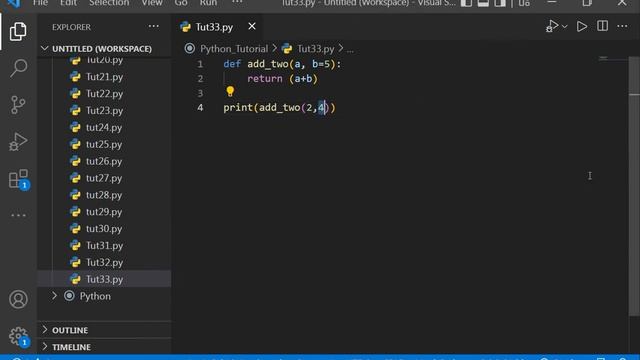
Task: Click line number 4 in gutter
Action: tap(200, 108)
